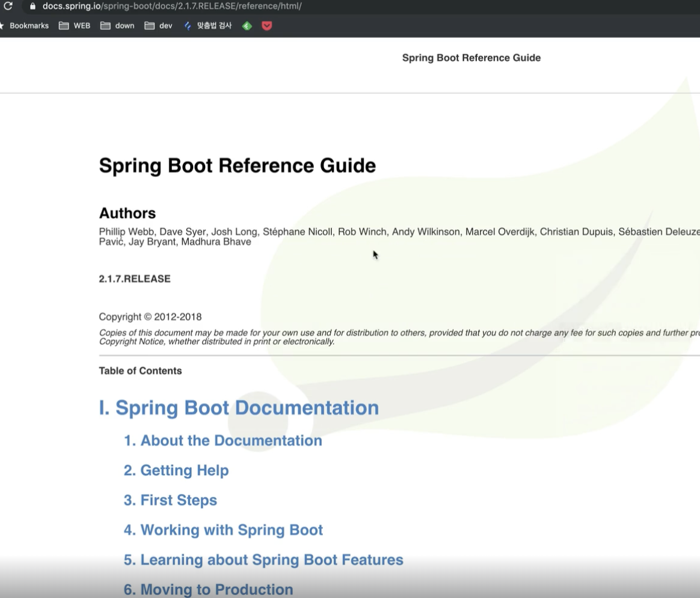Click the Spring Boot Reference Guide page header text
This screenshot has width=700, height=598.
coord(471,58)
